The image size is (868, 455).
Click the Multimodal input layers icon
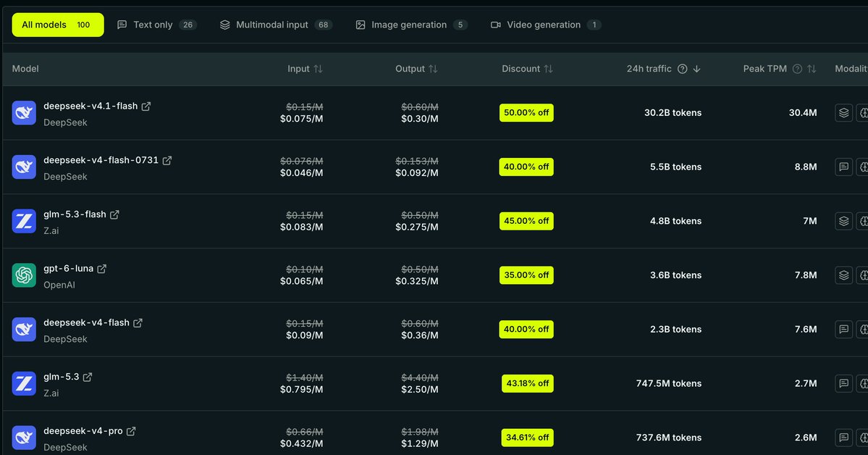click(x=224, y=25)
